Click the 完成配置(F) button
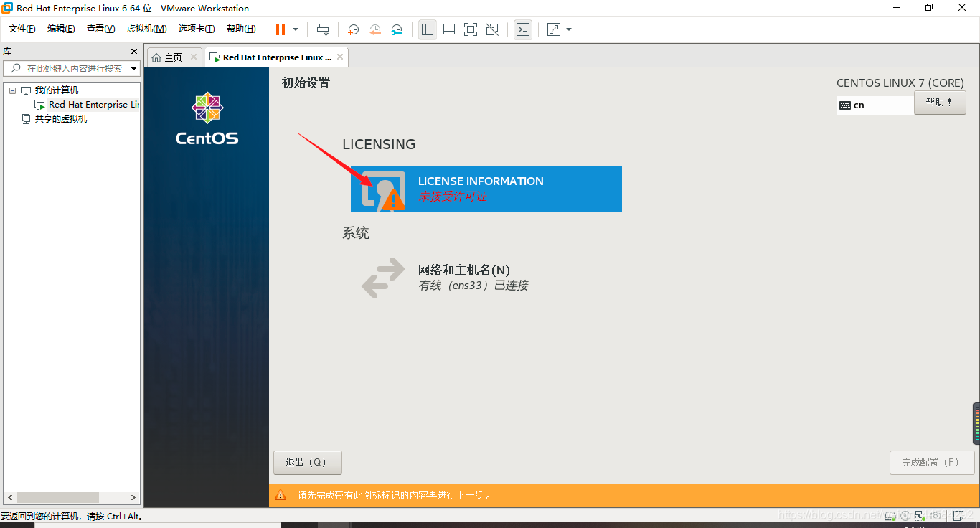980x528 pixels. click(932, 463)
